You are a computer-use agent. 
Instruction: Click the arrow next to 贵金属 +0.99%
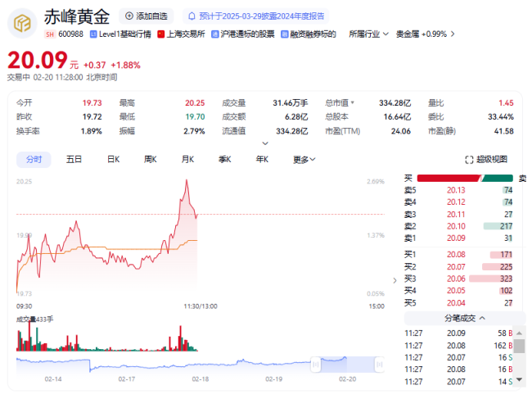(453, 34)
